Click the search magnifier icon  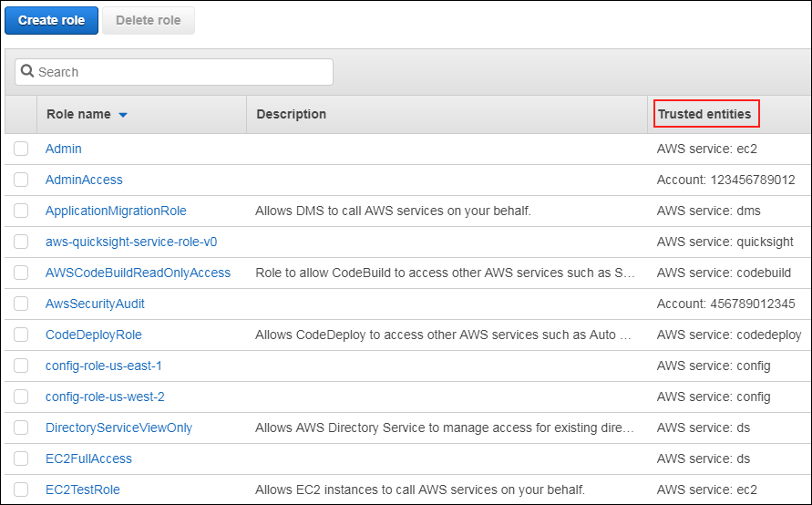pos(27,71)
